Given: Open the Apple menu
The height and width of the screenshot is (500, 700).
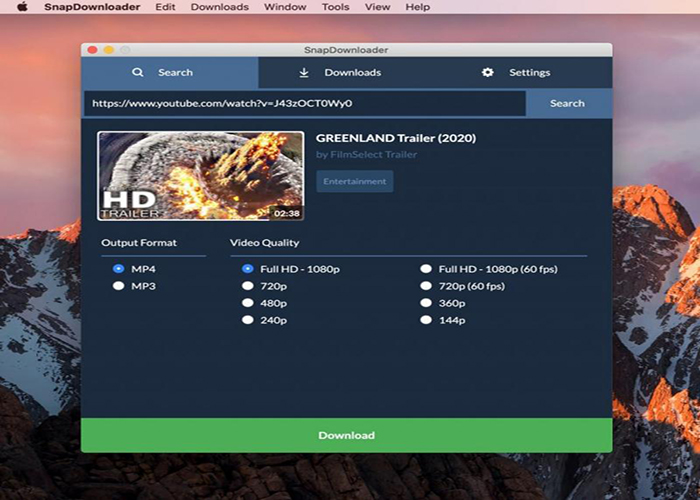Looking at the screenshot, I should click(22, 7).
